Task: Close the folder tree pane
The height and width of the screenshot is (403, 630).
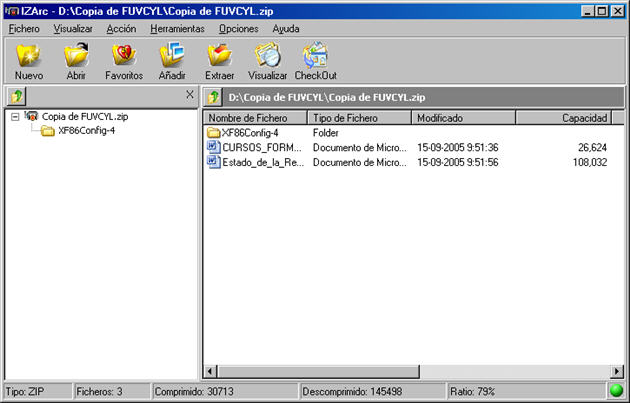Action: 190,95
